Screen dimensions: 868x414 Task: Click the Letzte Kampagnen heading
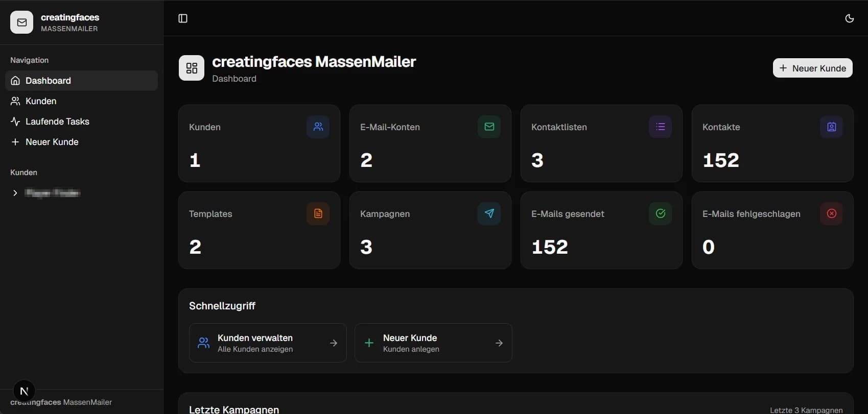point(234,409)
